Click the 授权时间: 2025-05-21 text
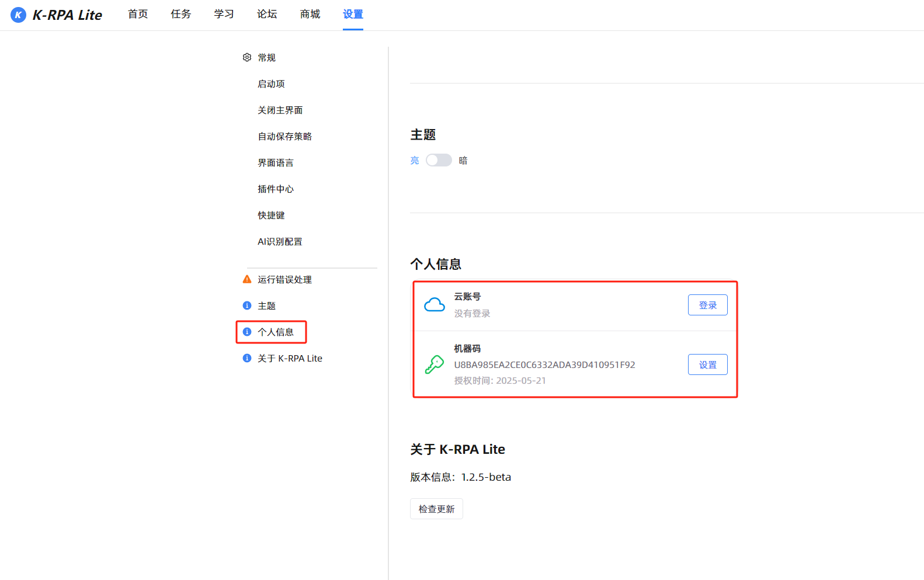The width and height of the screenshot is (924, 580). click(500, 380)
